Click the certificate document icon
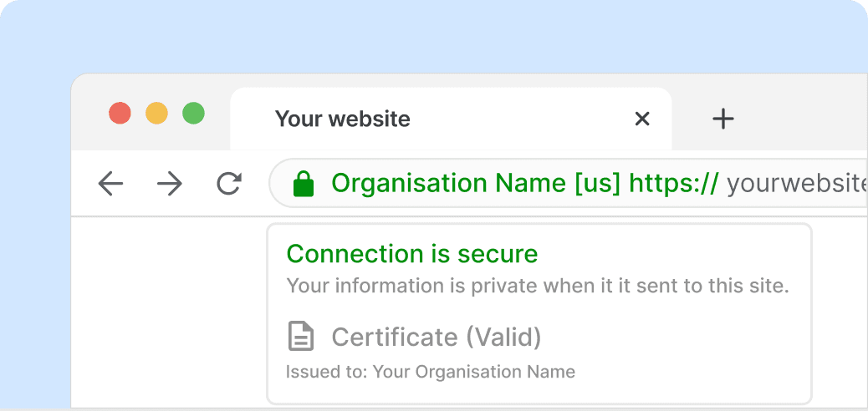 [301, 337]
